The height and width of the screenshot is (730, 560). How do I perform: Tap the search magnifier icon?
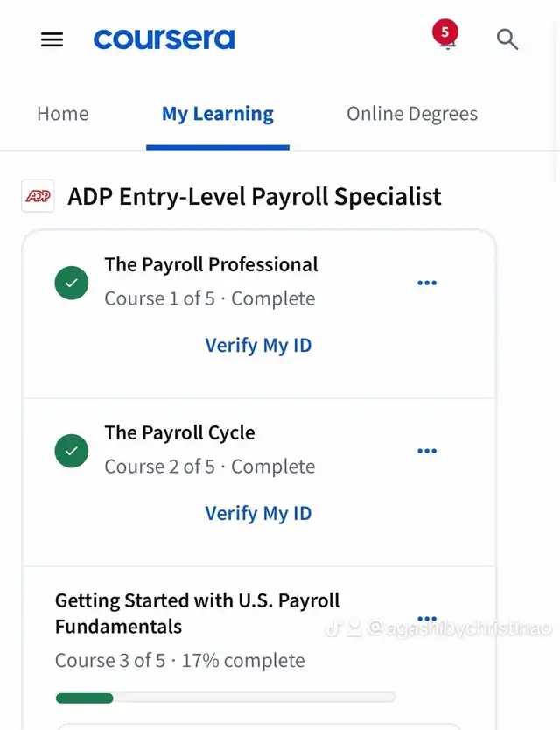coord(507,39)
